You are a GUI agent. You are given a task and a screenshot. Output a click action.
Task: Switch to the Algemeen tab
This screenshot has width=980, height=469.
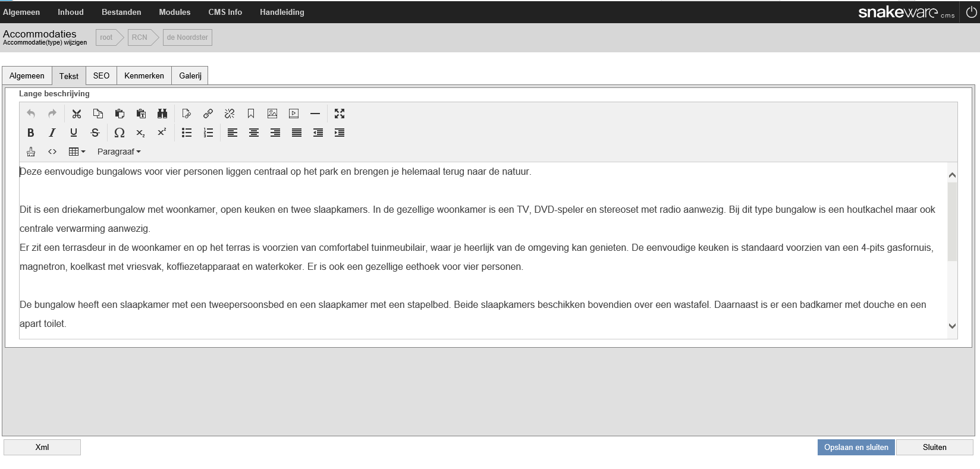pyautogui.click(x=27, y=75)
